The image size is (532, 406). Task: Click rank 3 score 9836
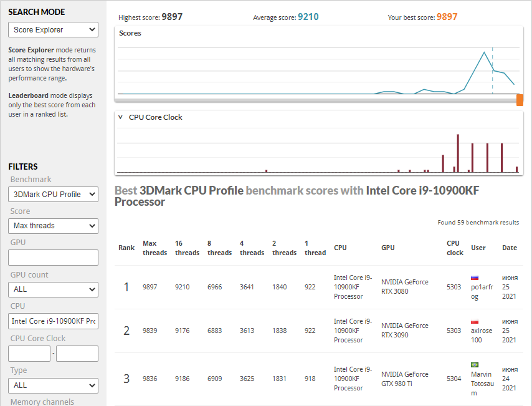click(150, 379)
